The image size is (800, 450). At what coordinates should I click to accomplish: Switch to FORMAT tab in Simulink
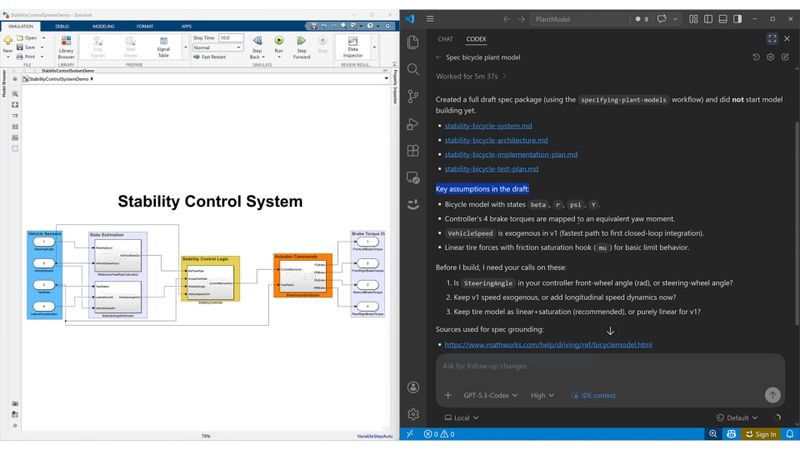[145, 26]
